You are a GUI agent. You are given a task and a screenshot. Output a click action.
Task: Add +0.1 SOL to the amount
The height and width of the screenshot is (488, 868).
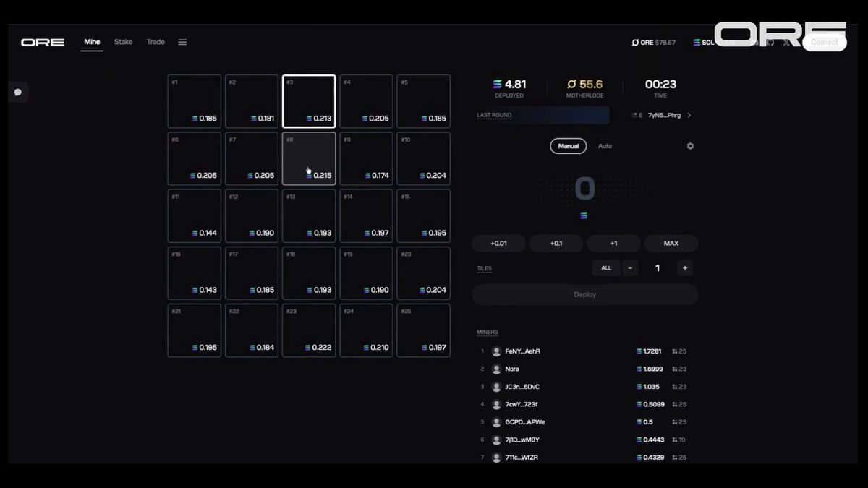click(x=556, y=243)
